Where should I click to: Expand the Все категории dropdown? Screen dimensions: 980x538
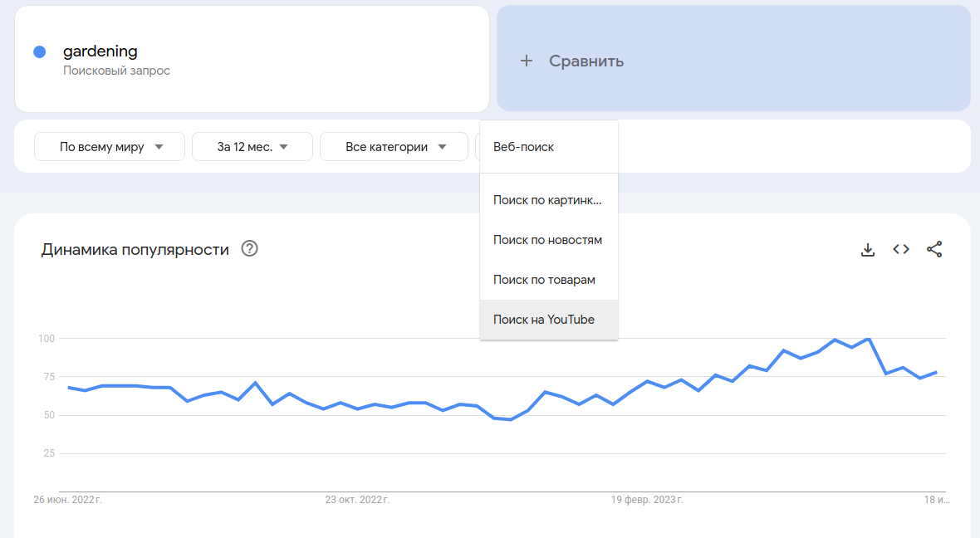395,147
